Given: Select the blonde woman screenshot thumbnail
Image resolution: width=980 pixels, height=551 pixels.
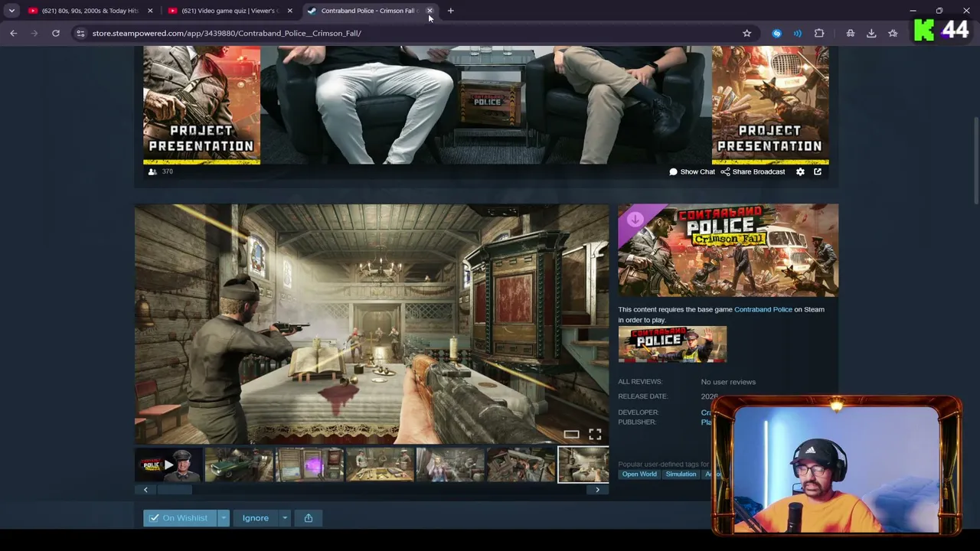Looking at the screenshot, I should 450,465.
